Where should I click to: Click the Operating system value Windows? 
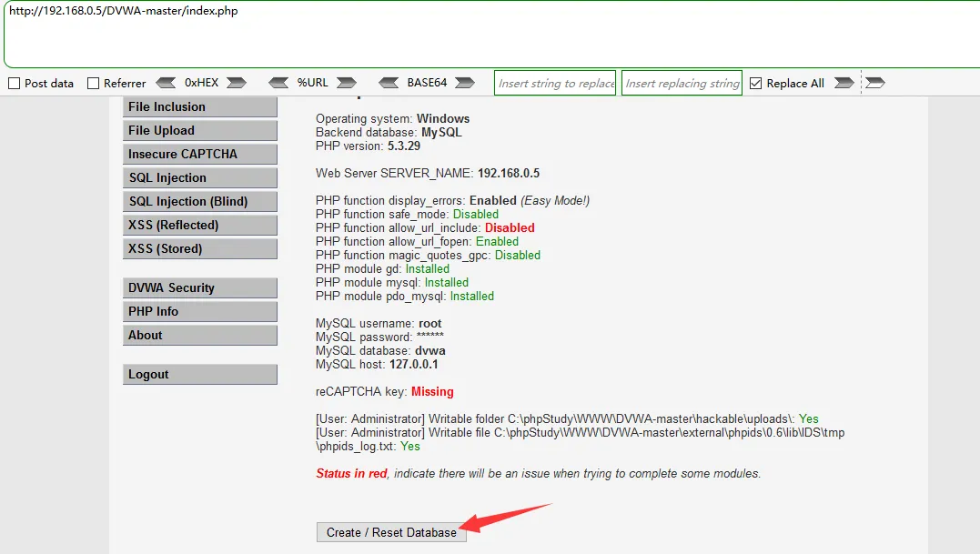[x=443, y=118]
